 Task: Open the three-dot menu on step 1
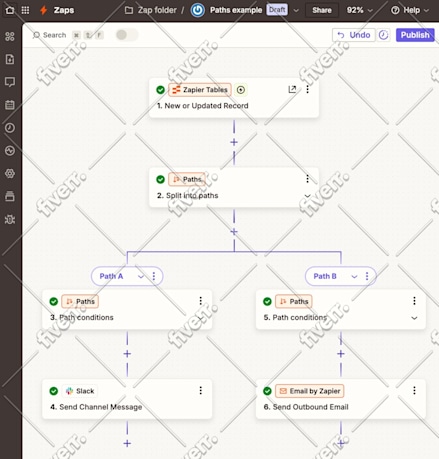[x=307, y=89]
